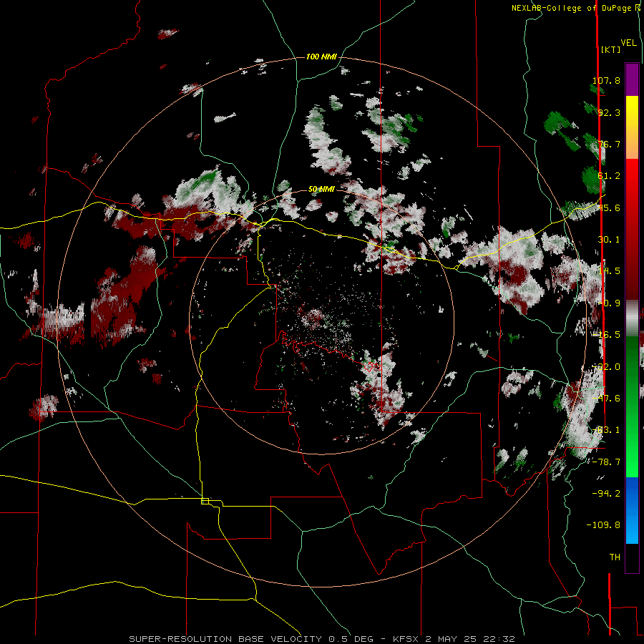Click the 14.5 velocity scale value
This screenshot has width=644, height=644.
click(609, 271)
